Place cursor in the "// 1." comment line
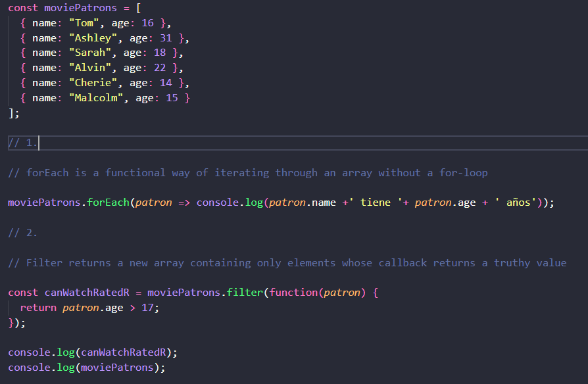Screen dimensions: 588x384 point(298,143)
